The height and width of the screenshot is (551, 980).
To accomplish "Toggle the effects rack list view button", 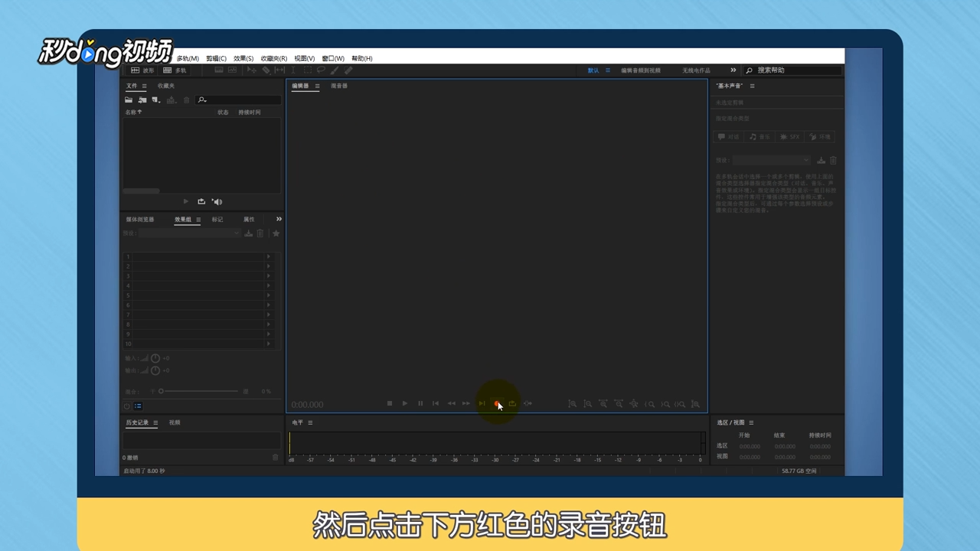I will [138, 406].
